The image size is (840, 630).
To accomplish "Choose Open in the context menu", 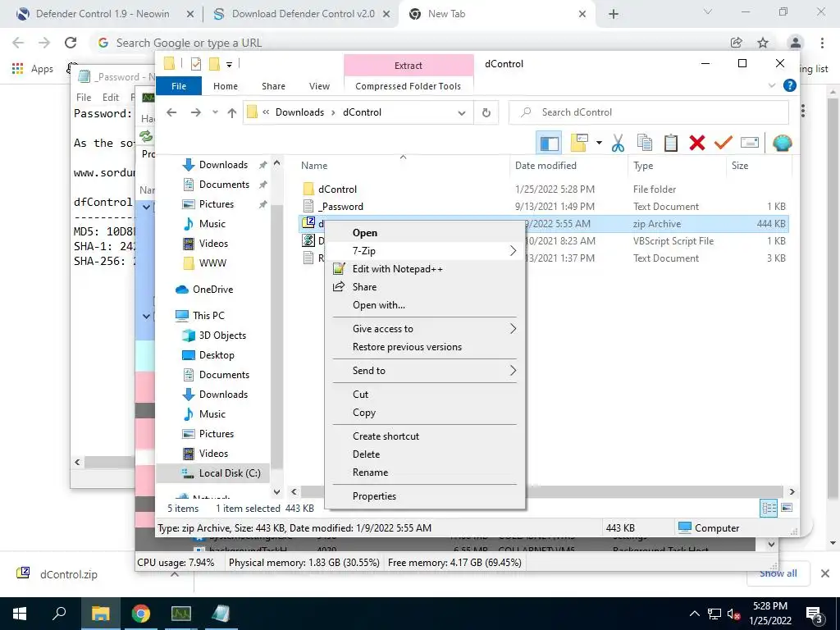I will pos(424,233).
